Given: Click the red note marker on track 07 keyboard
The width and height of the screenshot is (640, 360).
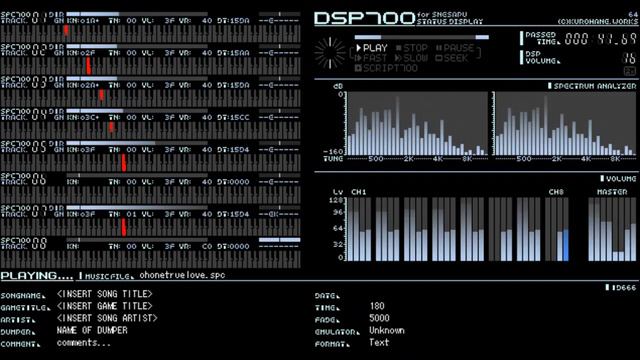Looking at the screenshot, I should click(124, 227).
